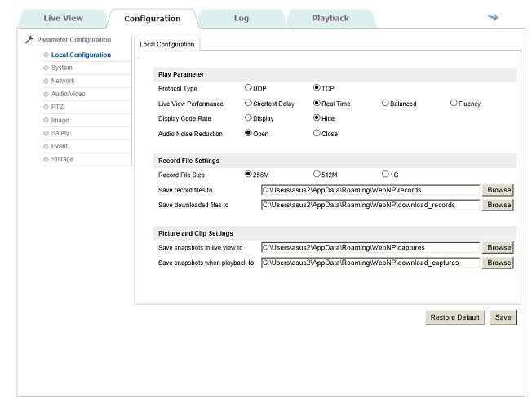The width and height of the screenshot is (532, 407).
Task: Select Display for code rate
Action: point(249,118)
